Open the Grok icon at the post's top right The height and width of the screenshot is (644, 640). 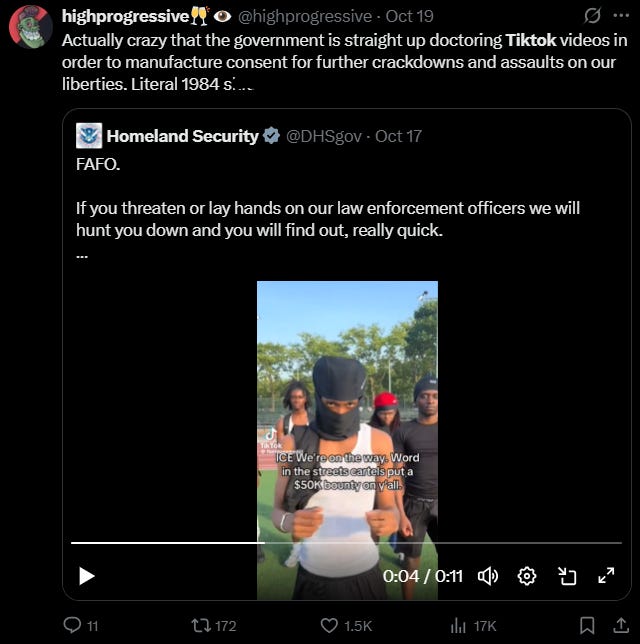point(592,16)
